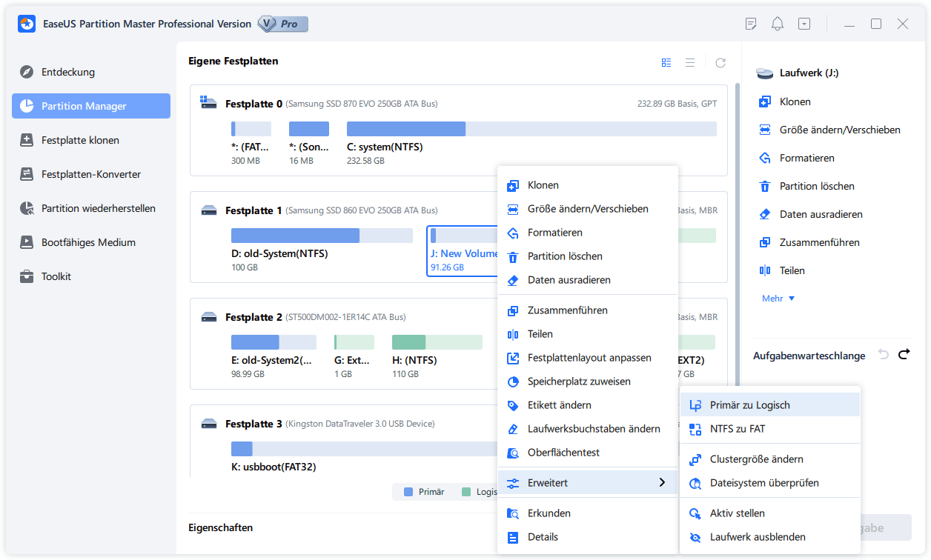This screenshot has width=931, height=560.
Task: Select the J: New Volume partition
Action: point(463,250)
